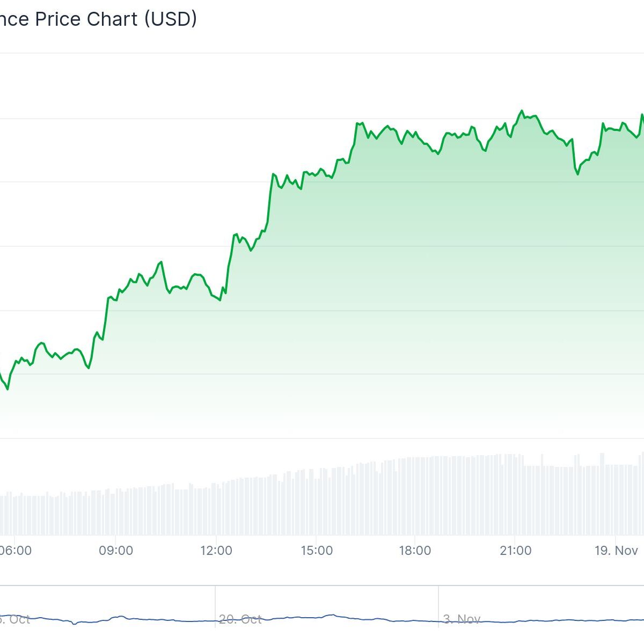644x644 pixels.
Task: Click the "19. Nov" date axis label
Action: tap(616, 551)
